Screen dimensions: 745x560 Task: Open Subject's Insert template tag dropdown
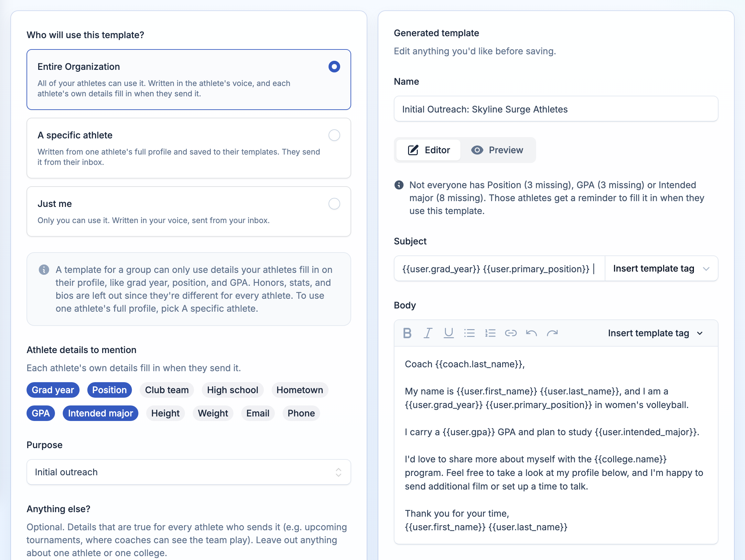click(x=662, y=268)
